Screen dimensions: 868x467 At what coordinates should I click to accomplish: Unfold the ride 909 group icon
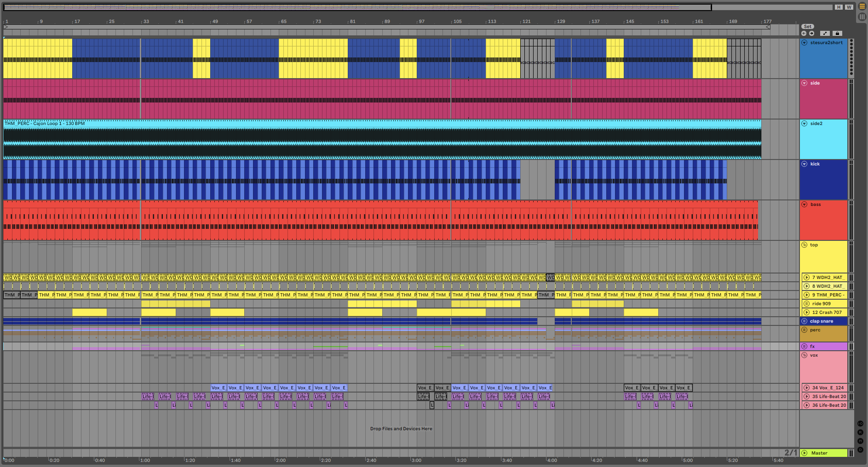click(x=806, y=304)
